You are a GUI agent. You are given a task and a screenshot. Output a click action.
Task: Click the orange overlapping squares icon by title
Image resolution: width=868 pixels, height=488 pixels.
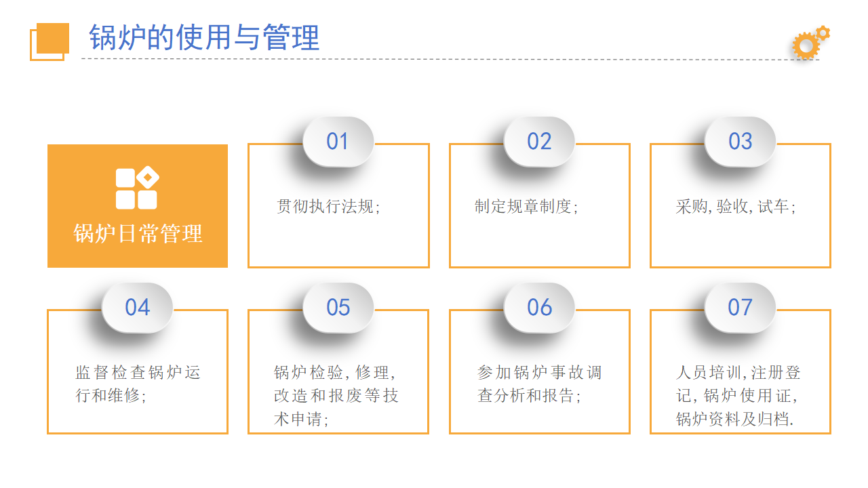pos(50,41)
